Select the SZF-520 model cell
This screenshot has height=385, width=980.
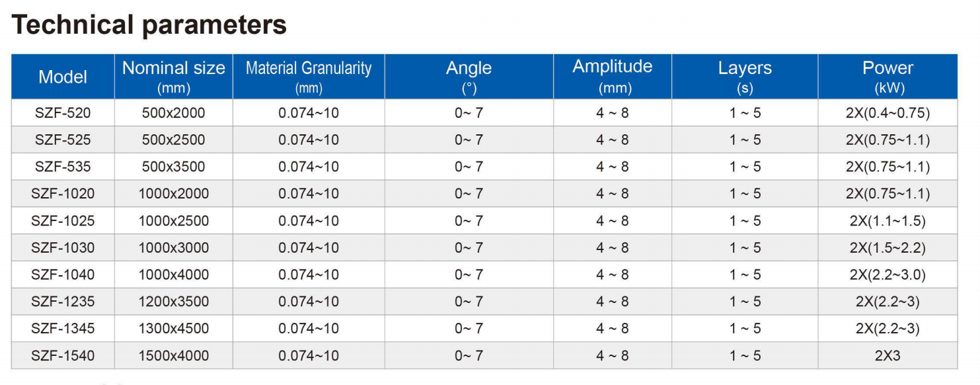click(63, 113)
